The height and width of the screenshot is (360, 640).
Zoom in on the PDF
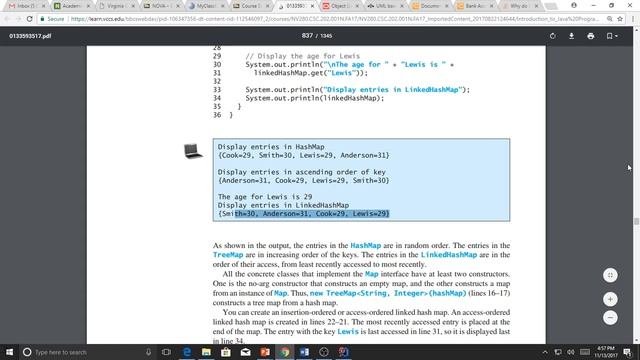coord(610,299)
